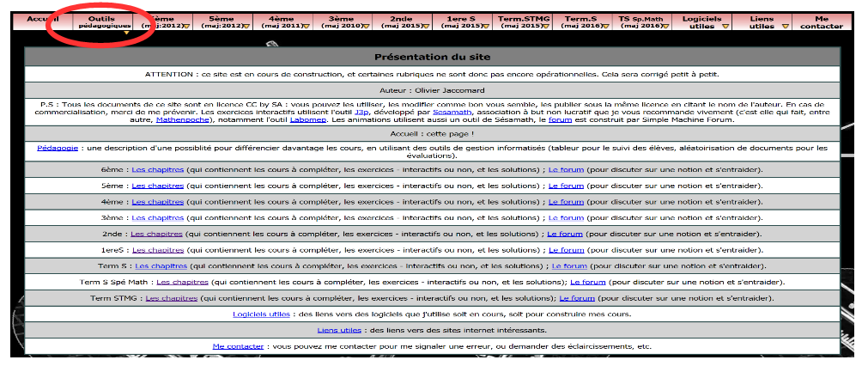Click the Me contacter link in the page body

[238, 346]
